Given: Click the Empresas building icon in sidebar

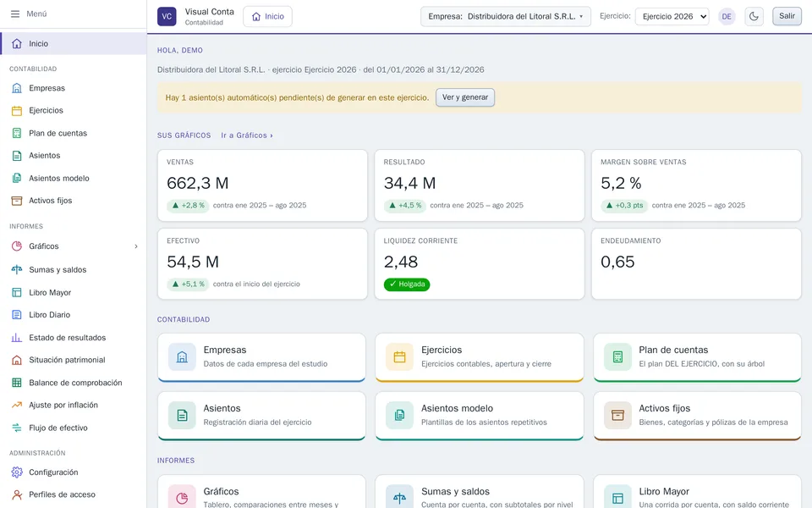Looking at the screenshot, I should [17, 88].
